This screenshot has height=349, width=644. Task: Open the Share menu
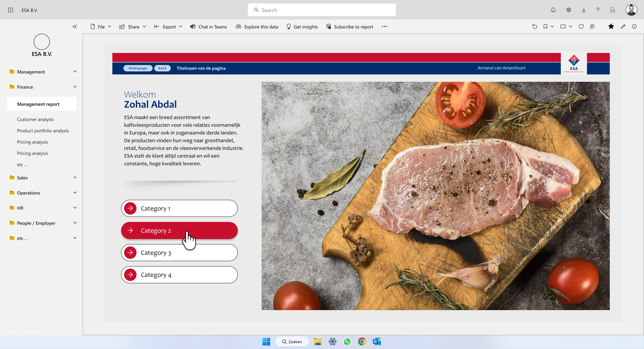click(x=132, y=27)
